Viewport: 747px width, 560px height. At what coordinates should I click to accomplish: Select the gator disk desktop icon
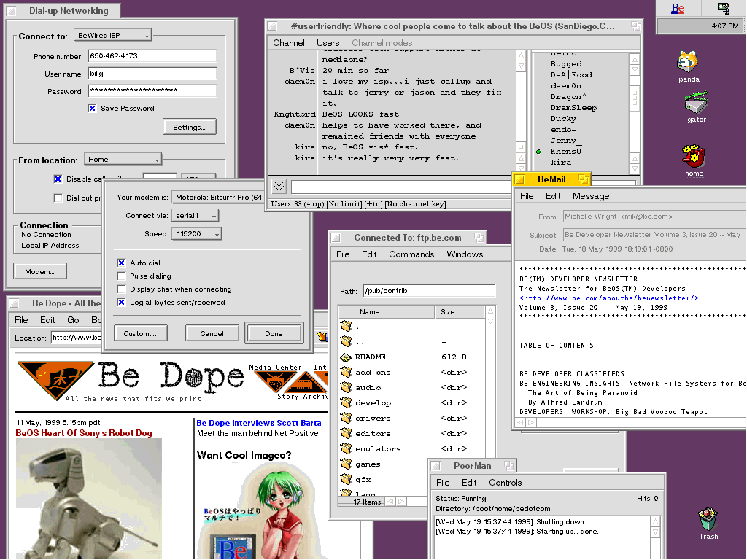(x=696, y=102)
